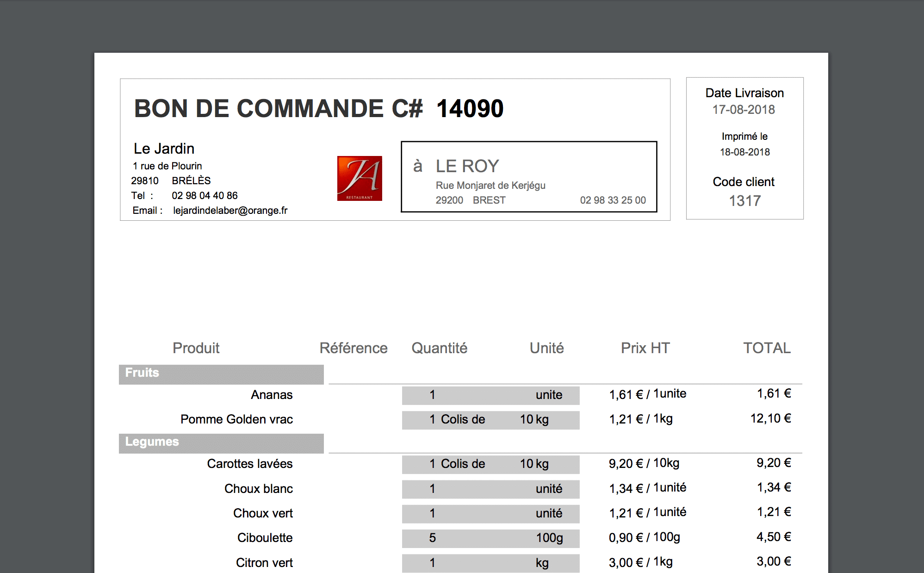Click the Quantité column header
Image resolution: width=924 pixels, height=573 pixels.
pyautogui.click(x=439, y=348)
